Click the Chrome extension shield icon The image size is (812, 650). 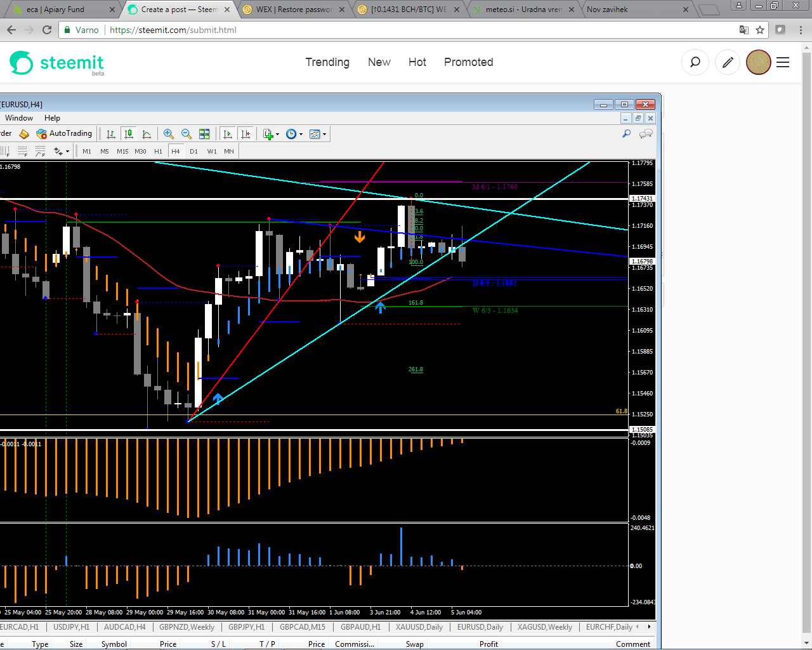[780, 30]
